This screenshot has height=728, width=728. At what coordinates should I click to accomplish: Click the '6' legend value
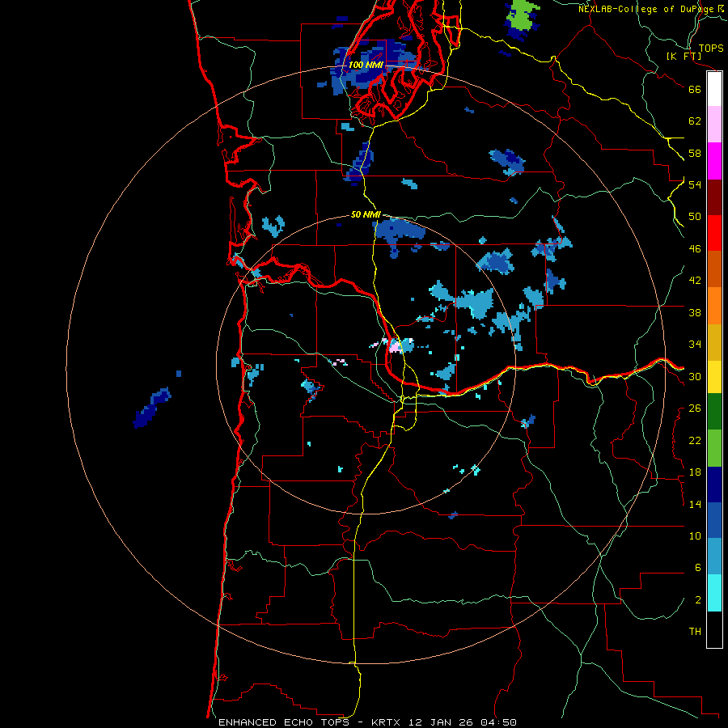click(698, 568)
